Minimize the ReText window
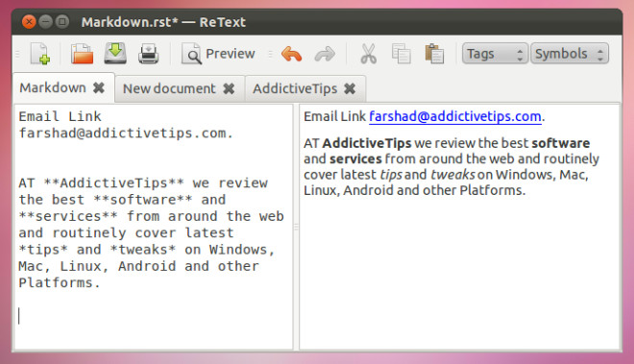Image resolution: width=634 pixels, height=364 pixels. (46, 21)
